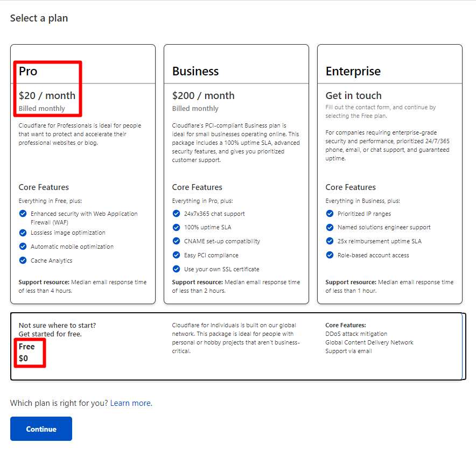
Task: Click "Billed monthly" under the Pro price
Action: [42, 109]
